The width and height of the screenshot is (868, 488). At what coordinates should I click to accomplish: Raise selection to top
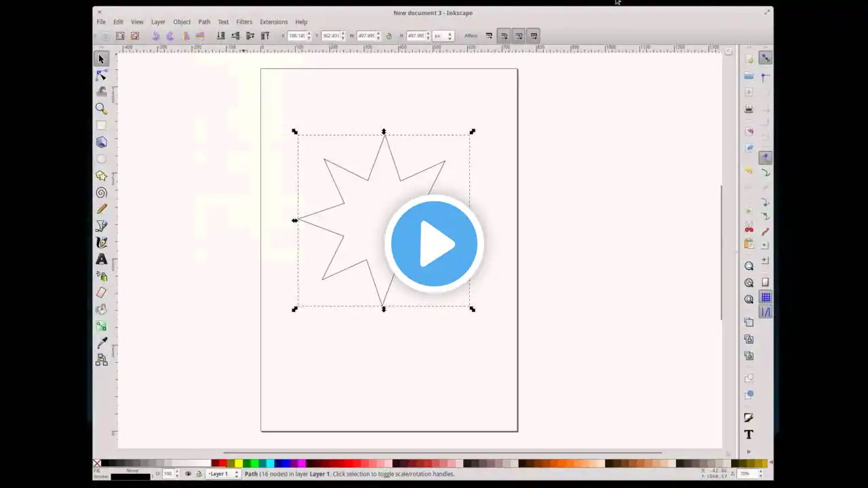pos(265,36)
